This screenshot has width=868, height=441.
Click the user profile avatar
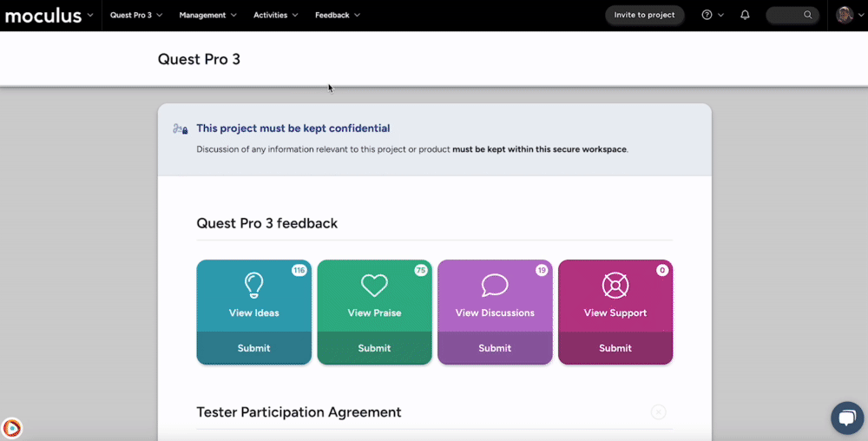pos(845,15)
